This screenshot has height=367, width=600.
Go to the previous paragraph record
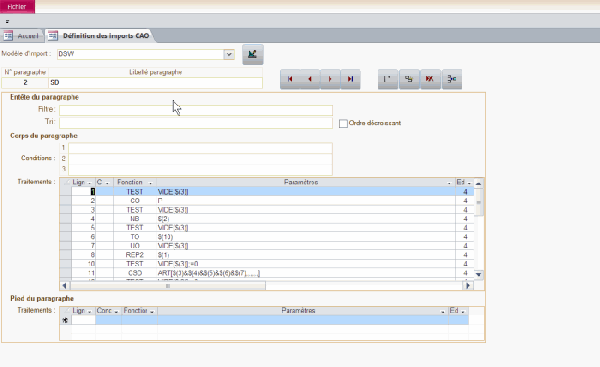[x=310, y=79]
